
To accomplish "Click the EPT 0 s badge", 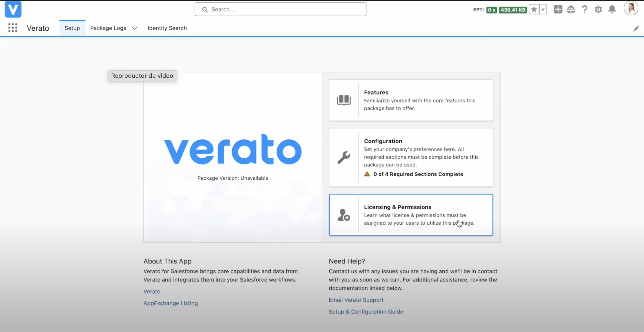I will click(x=491, y=10).
